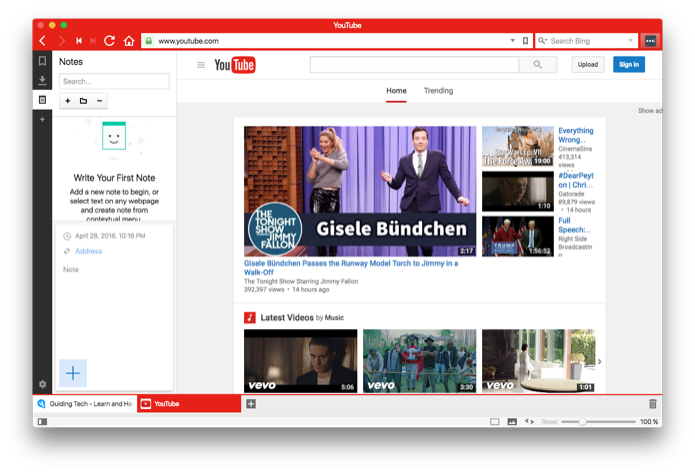Click the Search Bing field
This screenshot has height=474, width=695.
point(586,41)
